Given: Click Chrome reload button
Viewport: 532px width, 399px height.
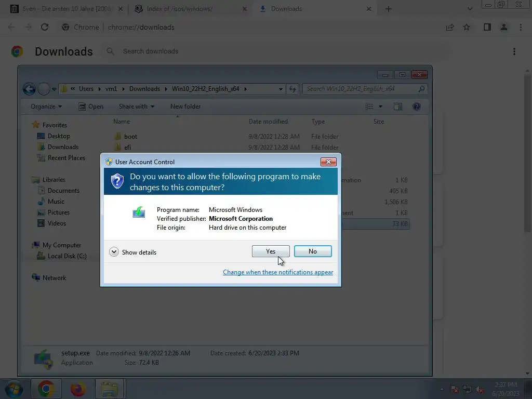Looking at the screenshot, I should point(45,27).
